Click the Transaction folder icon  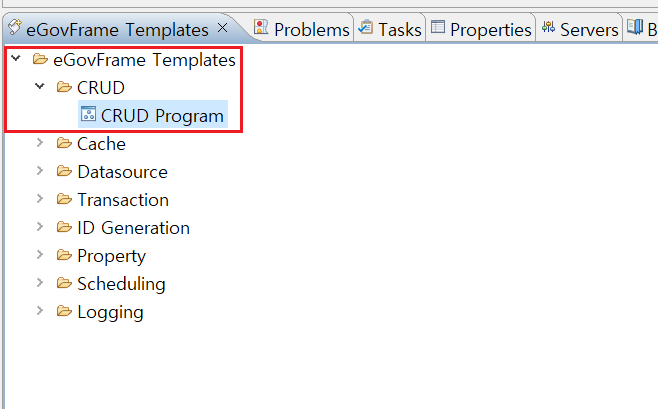(x=65, y=199)
